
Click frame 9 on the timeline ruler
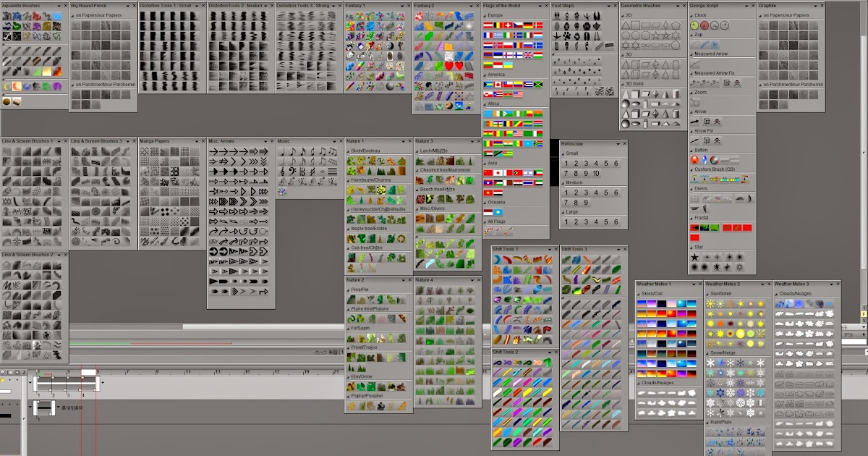(x=158, y=372)
